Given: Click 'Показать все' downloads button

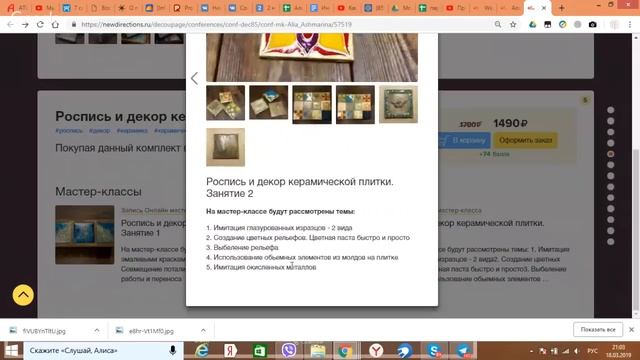Looking at the screenshot, I should click(598, 329).
